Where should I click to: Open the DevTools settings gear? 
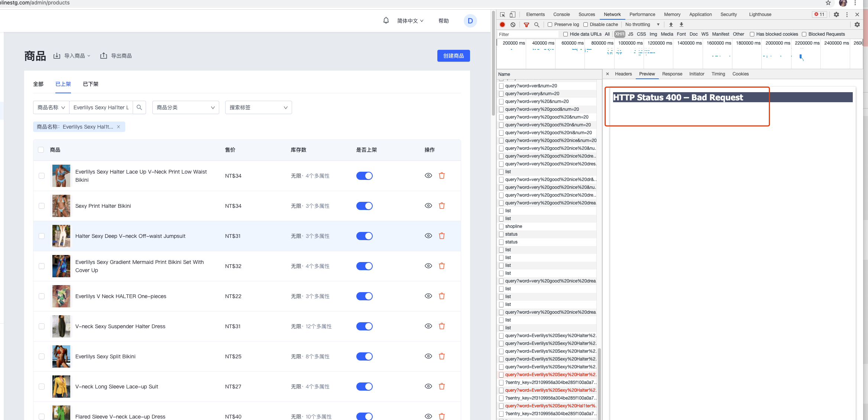(x=836, y=14)
